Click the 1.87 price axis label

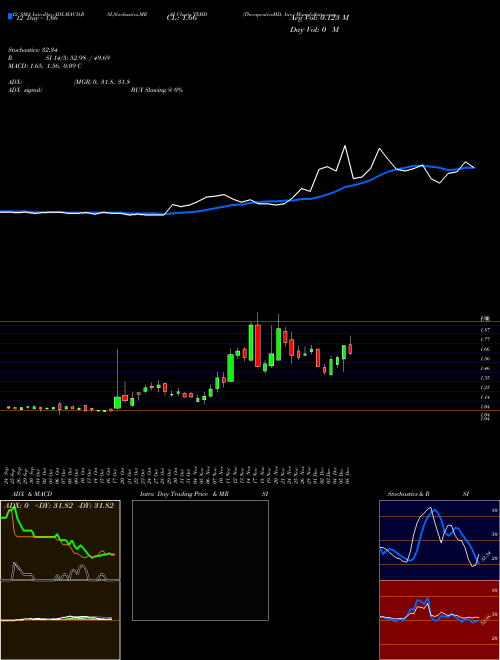(x=484, y=330)
